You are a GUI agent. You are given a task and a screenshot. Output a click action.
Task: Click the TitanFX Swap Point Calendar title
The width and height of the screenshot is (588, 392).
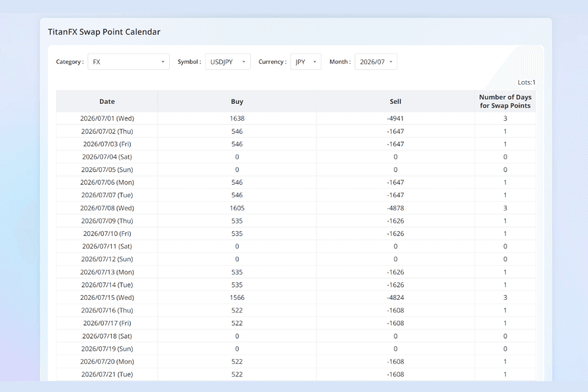point(104,32)
